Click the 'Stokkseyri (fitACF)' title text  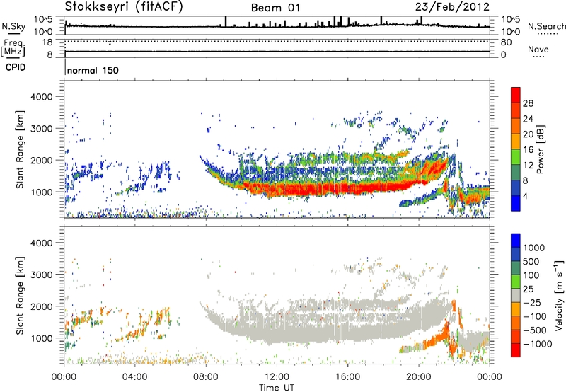[x=124, y=7]
